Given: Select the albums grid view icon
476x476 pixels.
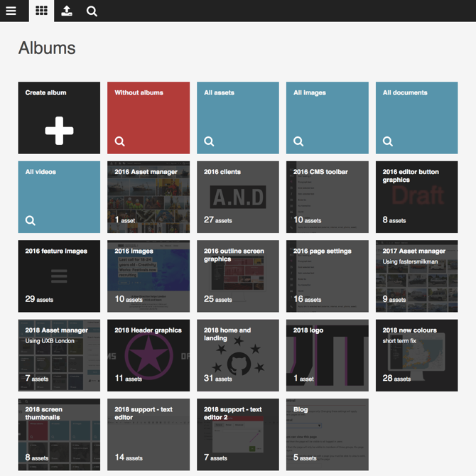Looking at the screenshot, I should pos(41,11).
